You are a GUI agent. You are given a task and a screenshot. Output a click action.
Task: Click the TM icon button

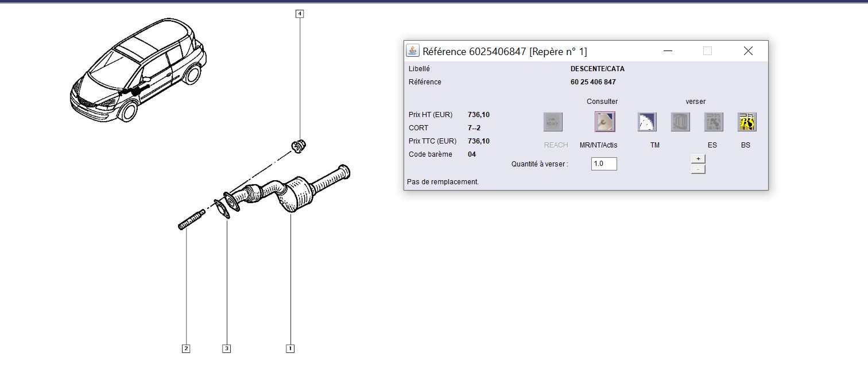647,122
